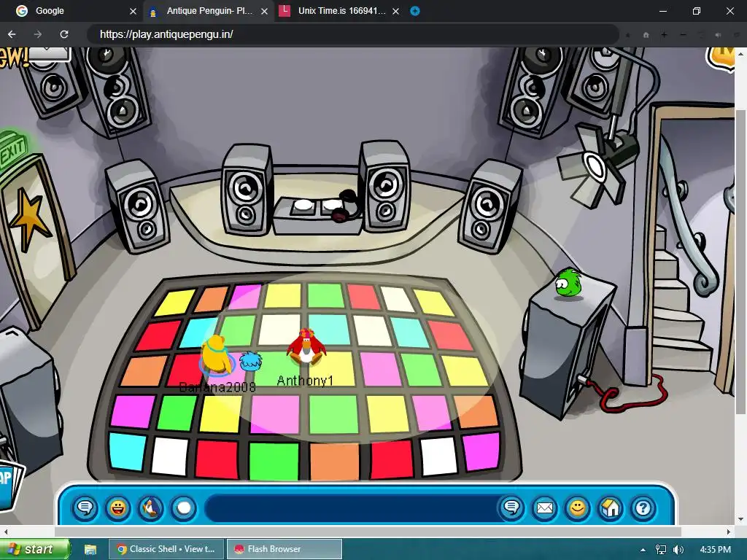This screenshot has height=560, width=747.
Task: Close the Antique Penguin tab
Action: [264, 12]
